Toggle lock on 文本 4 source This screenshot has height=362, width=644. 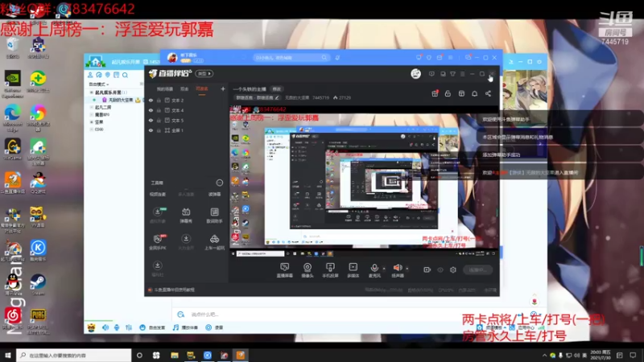pyautogui.click(x=159, y=110)
